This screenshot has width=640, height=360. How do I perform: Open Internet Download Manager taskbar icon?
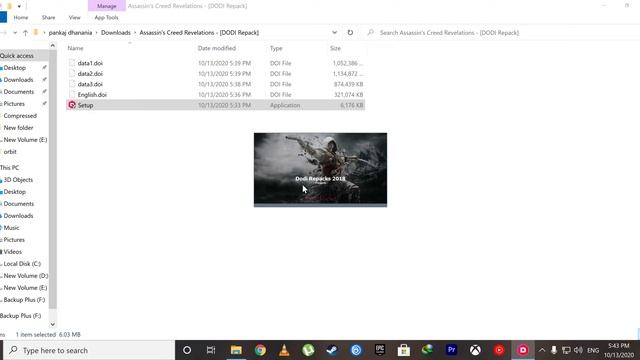point(427,350)
